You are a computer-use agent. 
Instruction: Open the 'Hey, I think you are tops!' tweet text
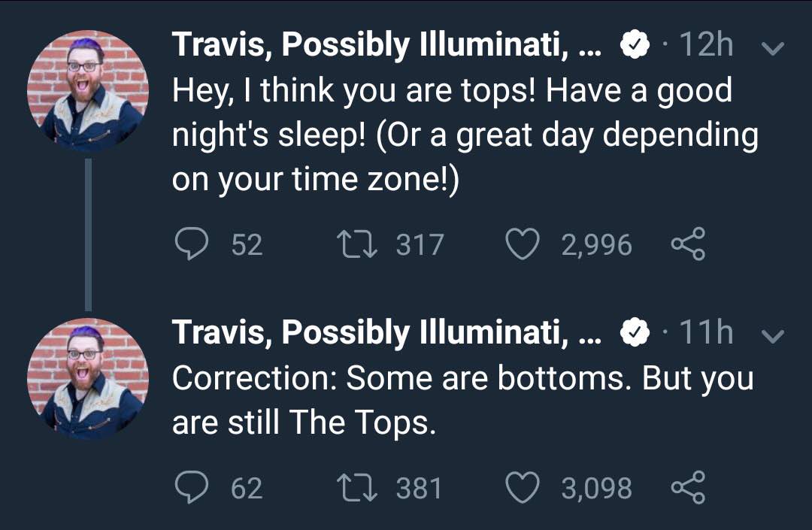(465, 135)
